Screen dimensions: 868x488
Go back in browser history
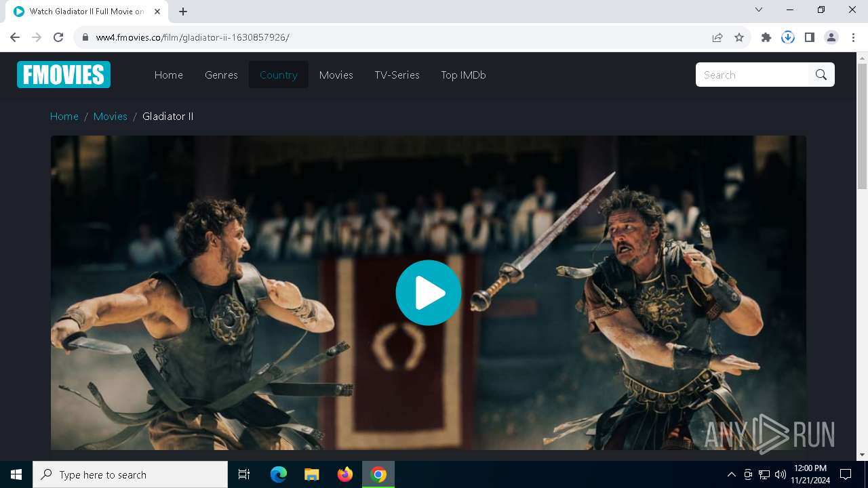tap(15, 37)
